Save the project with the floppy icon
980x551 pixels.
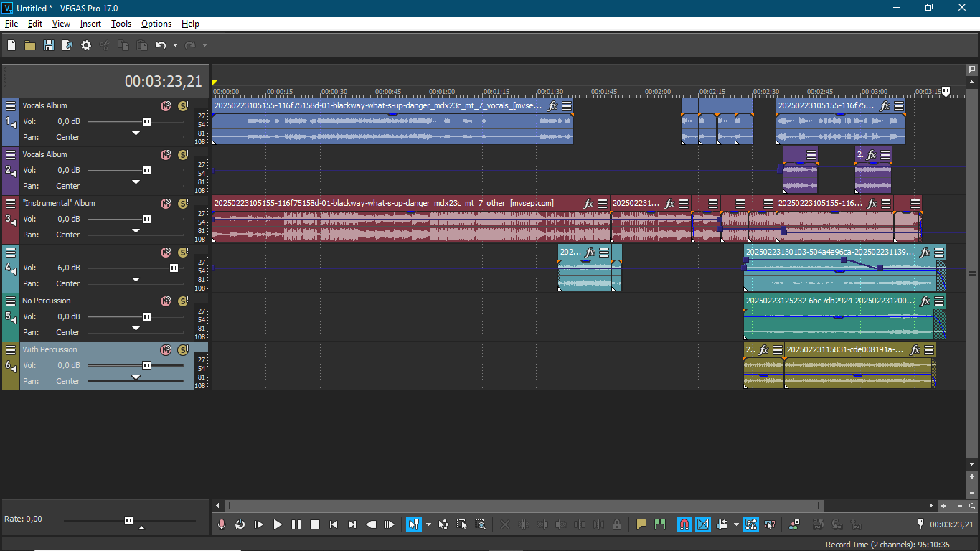click(49, 45)
